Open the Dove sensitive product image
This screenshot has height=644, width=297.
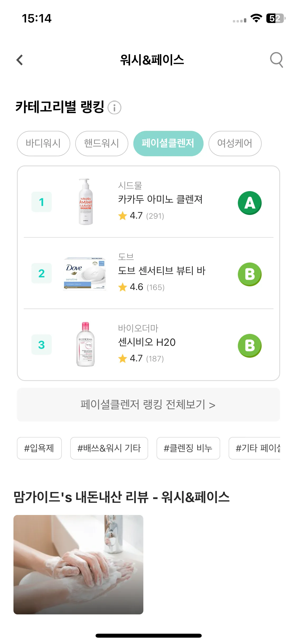pos(85,273)
